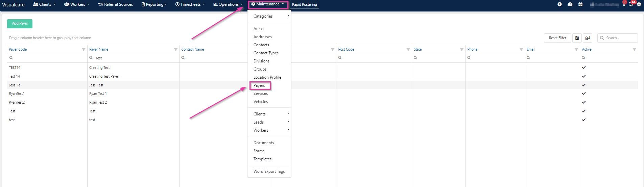Open alerts icon with badge 2
Viewport: 644px width, 187px height.
(x=624, y=4)
